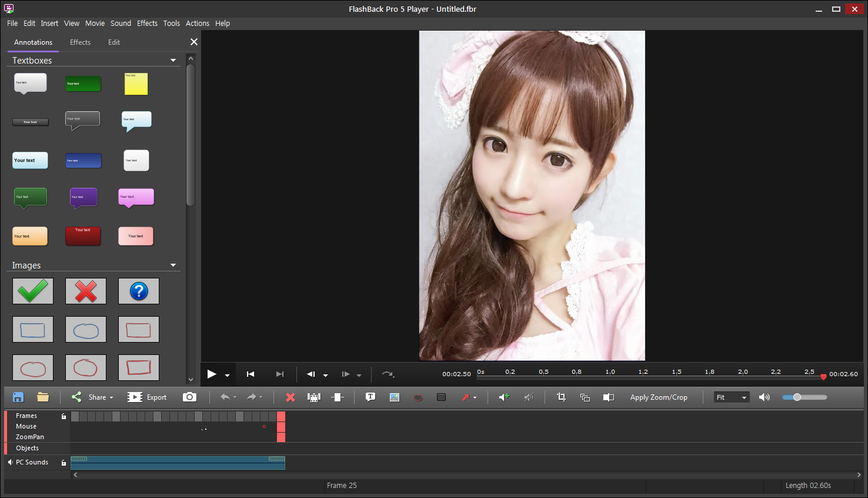868x498 pixels.
Task: Click the timeline right scroll arrow
Action: (859, 474)
